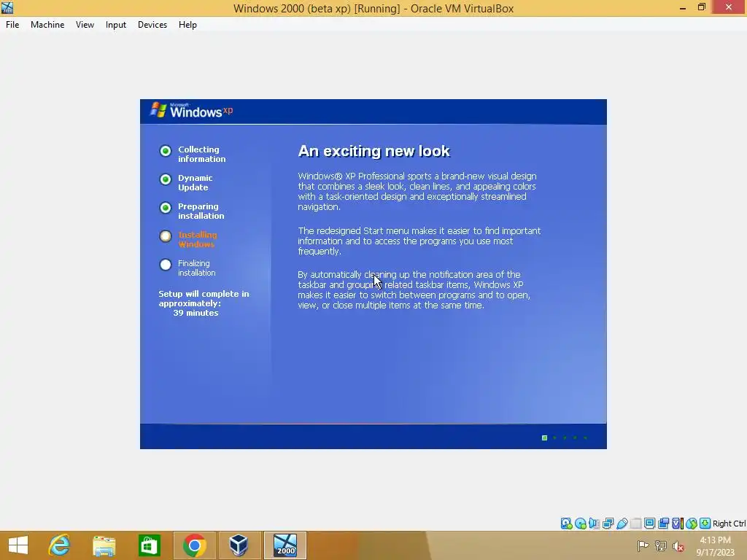Click the Finalizing installation step indicator

[x=166, y=265]
